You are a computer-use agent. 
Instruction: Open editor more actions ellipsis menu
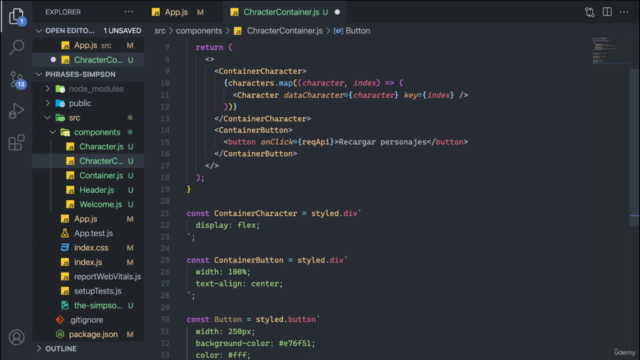624,12
